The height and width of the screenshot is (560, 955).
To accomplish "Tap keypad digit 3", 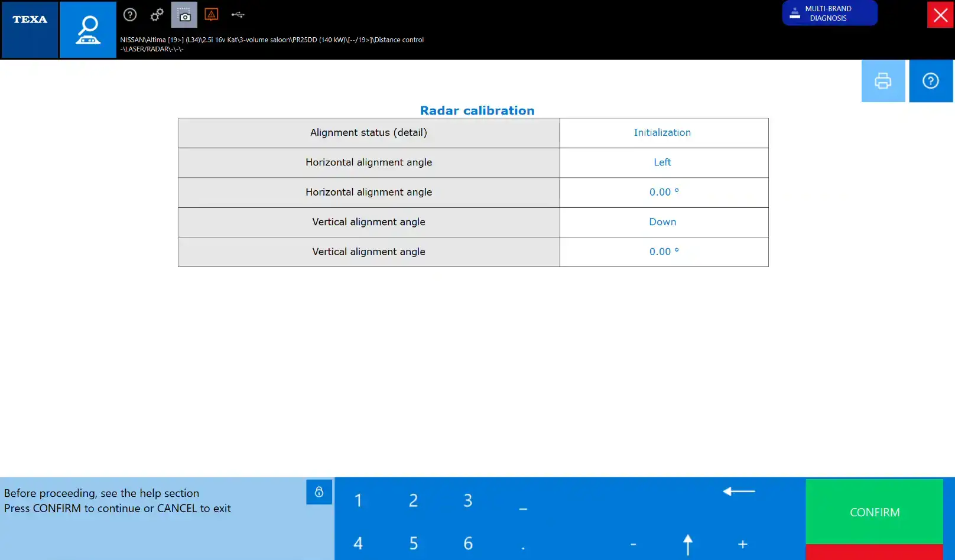I will [468, 501].
